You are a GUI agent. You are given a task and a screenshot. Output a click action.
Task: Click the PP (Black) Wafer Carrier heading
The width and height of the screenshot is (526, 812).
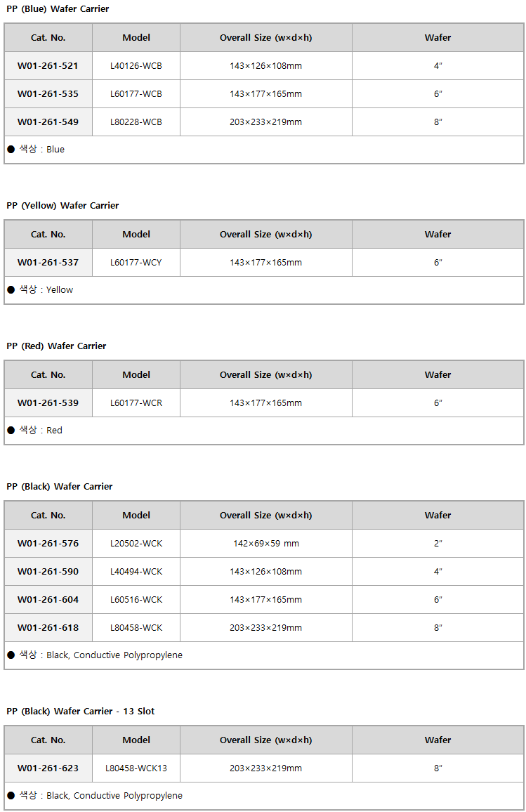60,486
